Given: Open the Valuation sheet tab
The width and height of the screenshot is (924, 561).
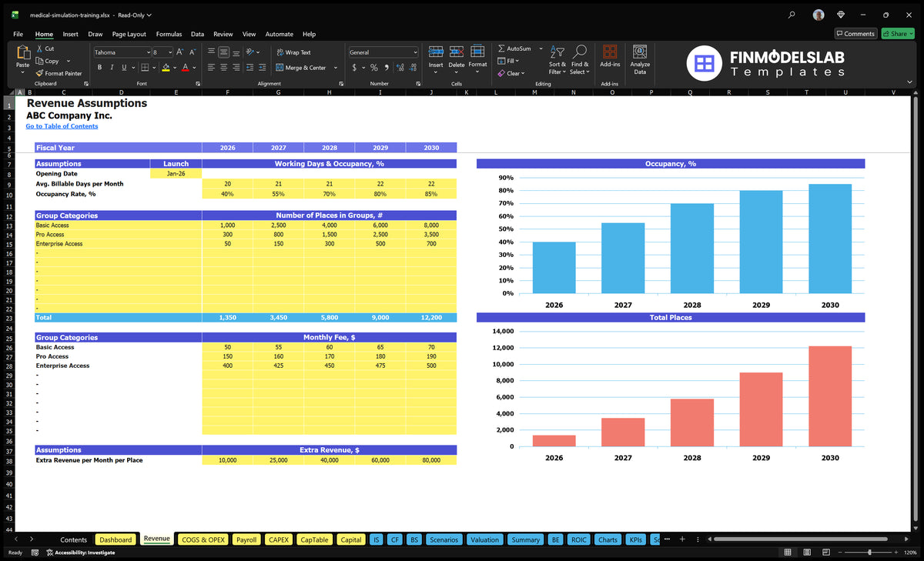Looking at the screenshot, I should click(484, 539).
